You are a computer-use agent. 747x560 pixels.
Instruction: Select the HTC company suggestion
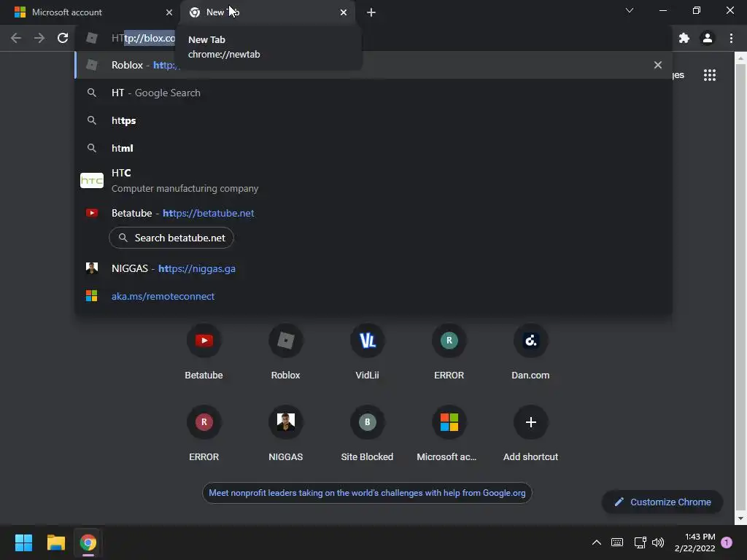point(373,181)
